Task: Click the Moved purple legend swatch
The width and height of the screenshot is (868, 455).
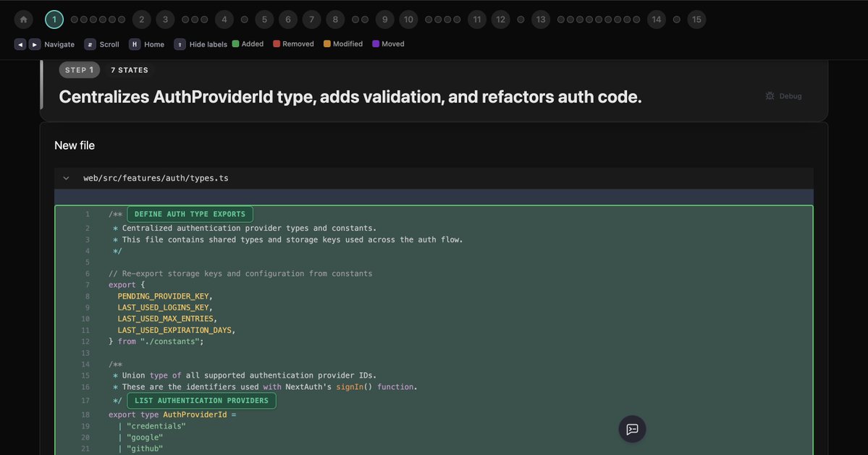Action: click(376, 44)
